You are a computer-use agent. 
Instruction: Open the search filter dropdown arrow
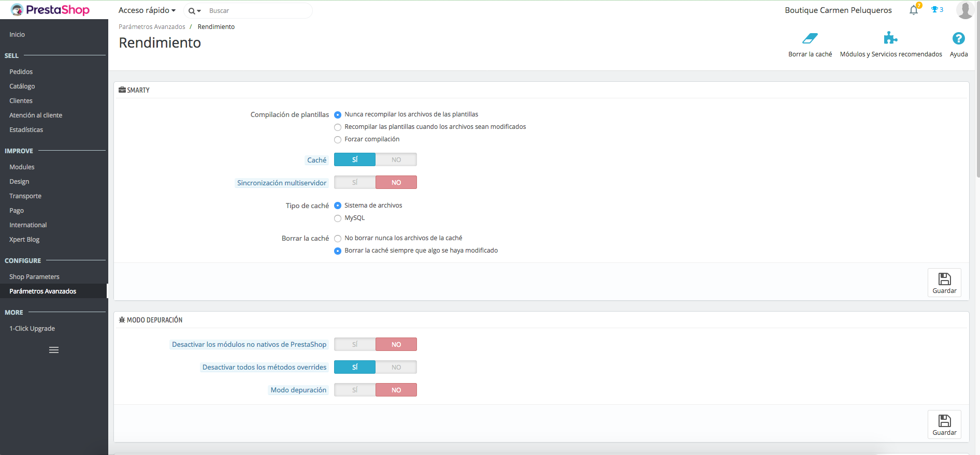click(195, 11)
